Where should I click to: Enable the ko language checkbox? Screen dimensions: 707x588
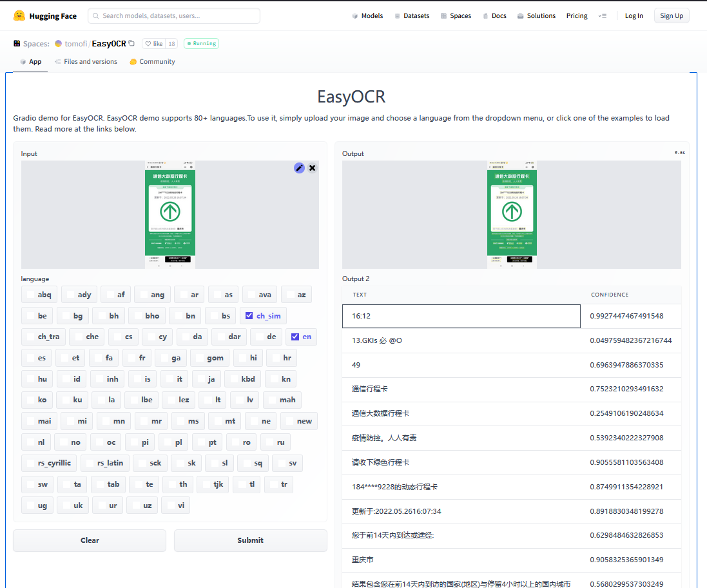pos(30,400)
